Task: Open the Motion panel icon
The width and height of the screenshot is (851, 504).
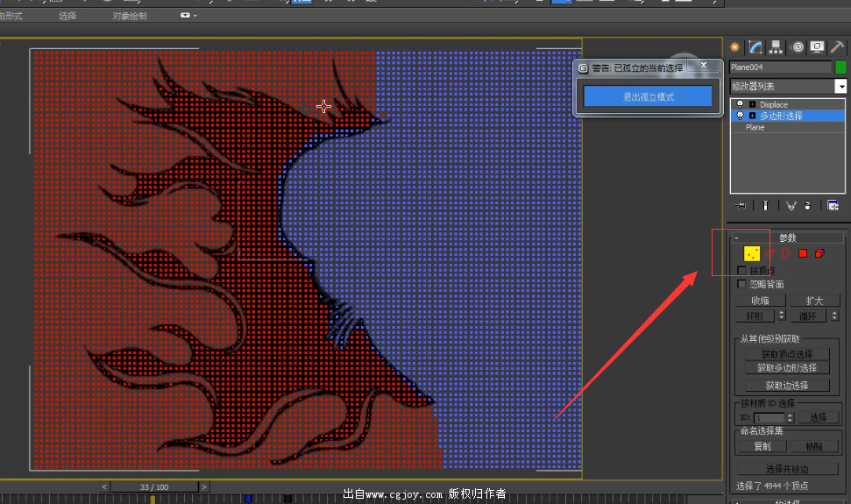Action: click(x=798, y=47)
